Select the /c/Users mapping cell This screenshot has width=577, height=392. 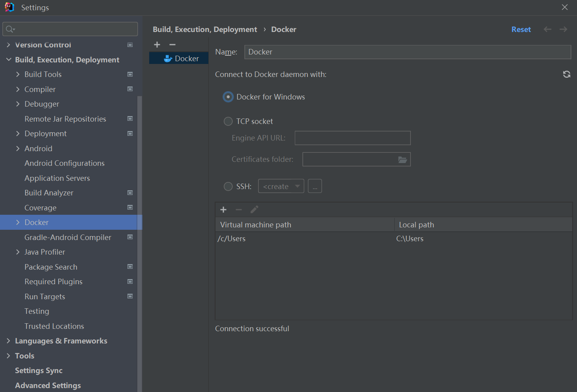[x=305, y=238]
